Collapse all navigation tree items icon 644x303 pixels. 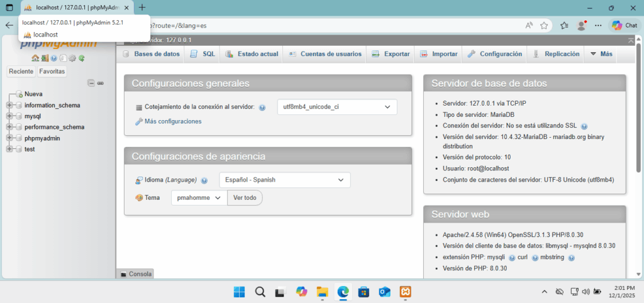point(92,83)
